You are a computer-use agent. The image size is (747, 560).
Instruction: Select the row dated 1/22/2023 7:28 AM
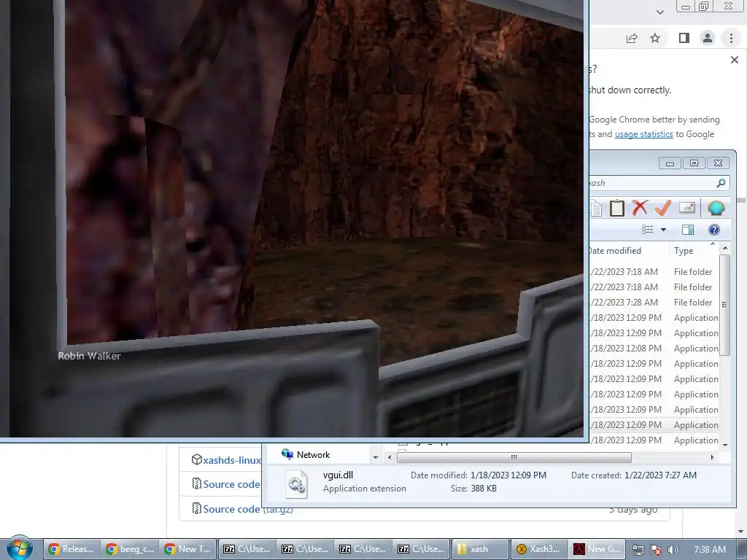pyautogui.click(x=655, y=303)
